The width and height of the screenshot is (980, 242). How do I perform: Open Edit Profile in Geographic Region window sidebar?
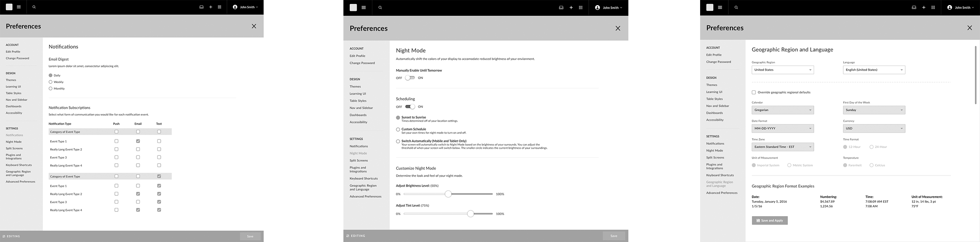tap(714, 55)
